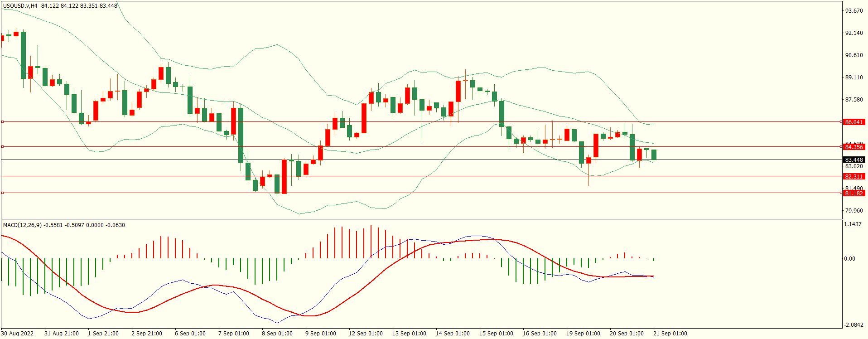Click the 79.960 price axis label

coord(854,211)
